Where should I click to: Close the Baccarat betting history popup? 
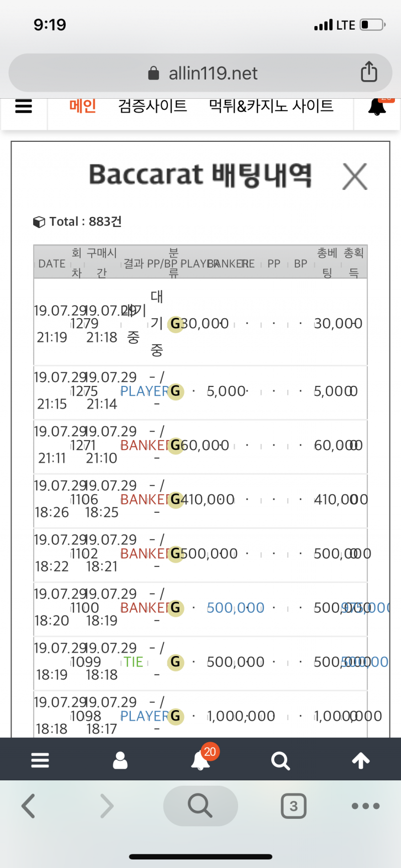click(355, 176)
